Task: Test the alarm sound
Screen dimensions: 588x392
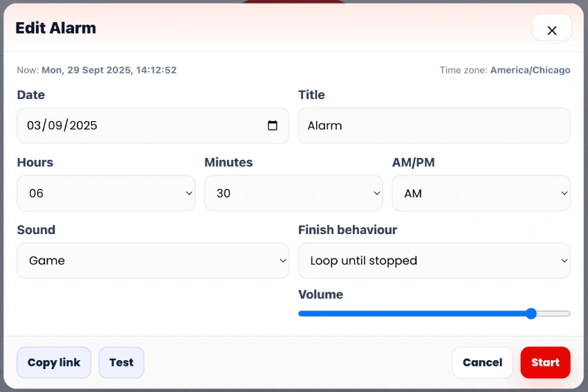Action: (121, 362)
